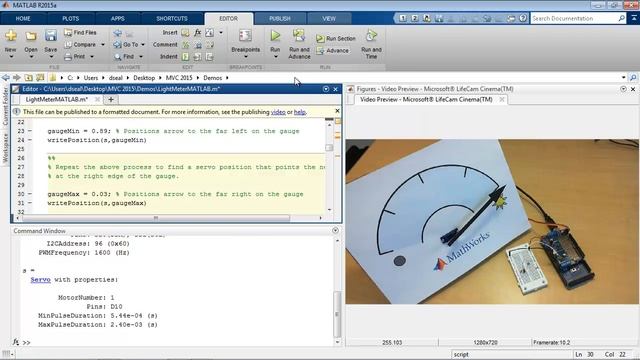Open the publishing help link
Viewport: 640px width, 360px height.
(300, 112)
